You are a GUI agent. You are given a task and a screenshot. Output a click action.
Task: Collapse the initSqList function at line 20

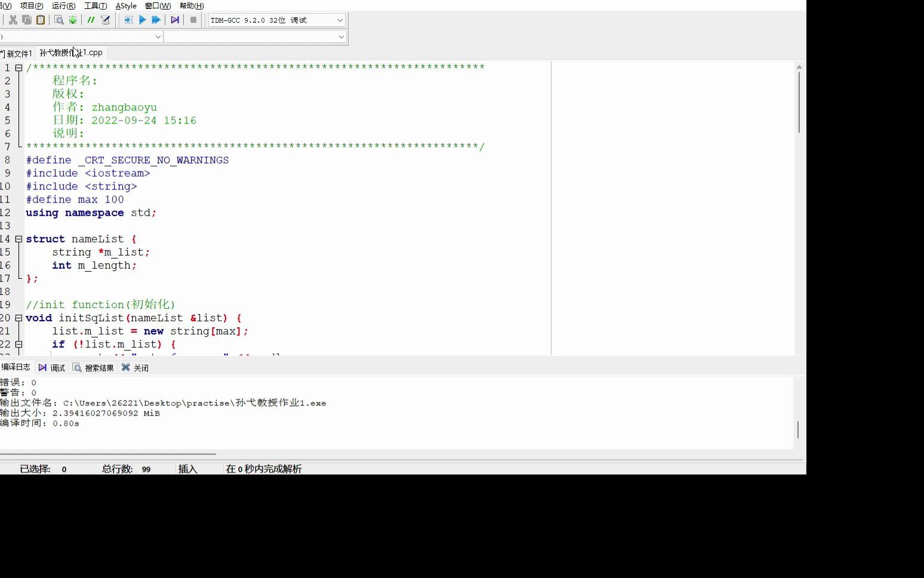[19, 318]
